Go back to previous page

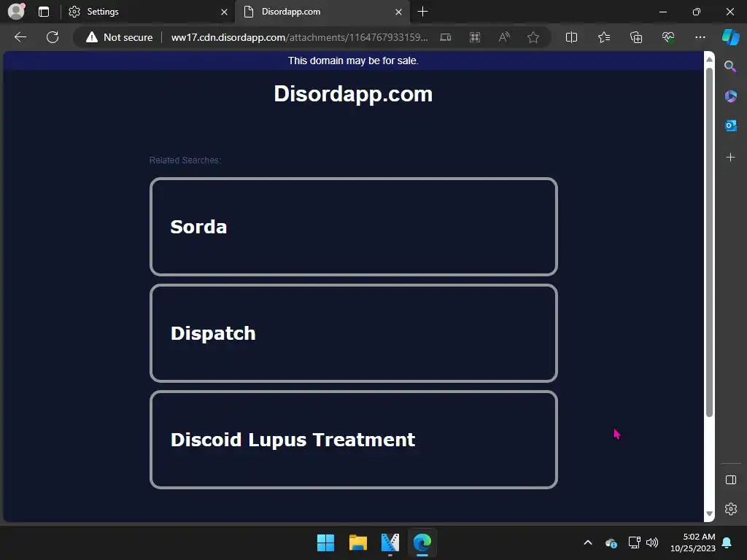click(x=20, y=37)
